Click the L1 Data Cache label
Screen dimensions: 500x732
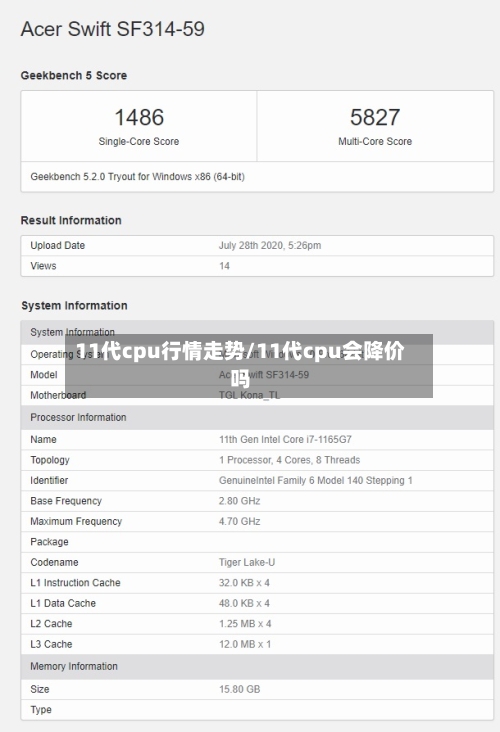click(63, 604)
